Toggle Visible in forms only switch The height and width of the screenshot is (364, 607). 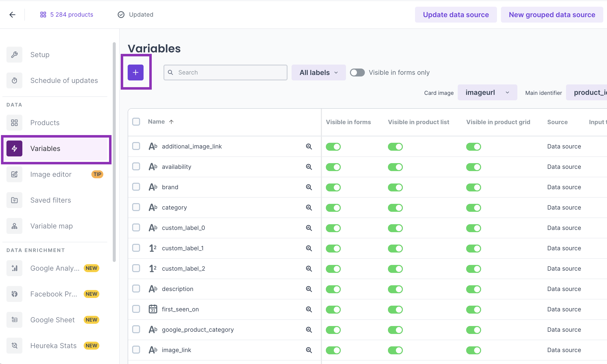[357, 73]
